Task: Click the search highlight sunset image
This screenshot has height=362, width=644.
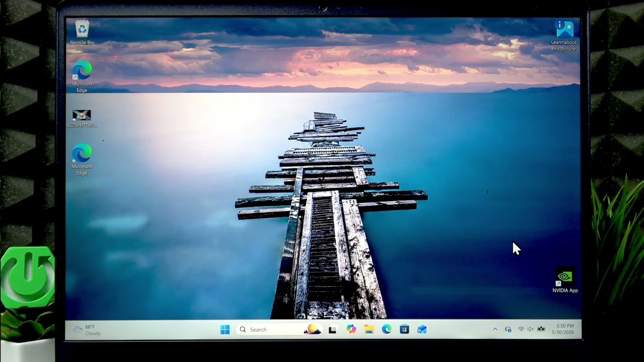Action: point(312,329)
